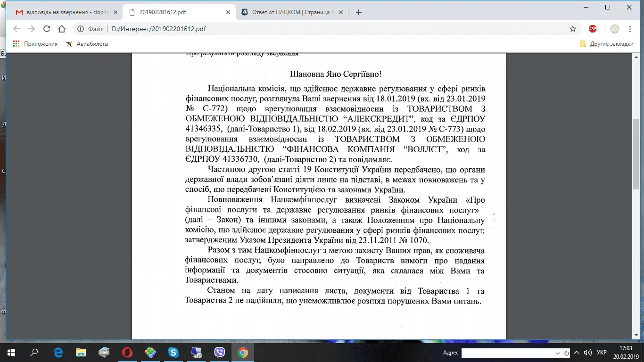Launch Skype from the taskbar
644x362 pixels.
point(173,353)
